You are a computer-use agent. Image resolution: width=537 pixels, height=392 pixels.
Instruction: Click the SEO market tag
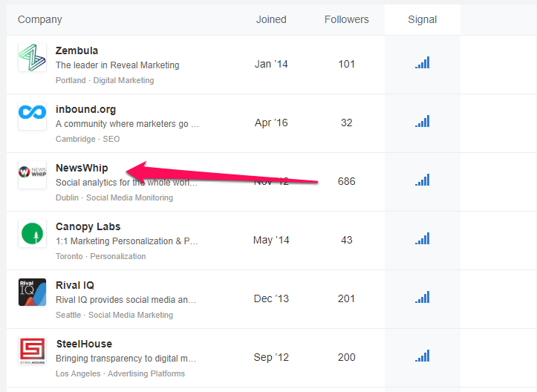[111, 139]
